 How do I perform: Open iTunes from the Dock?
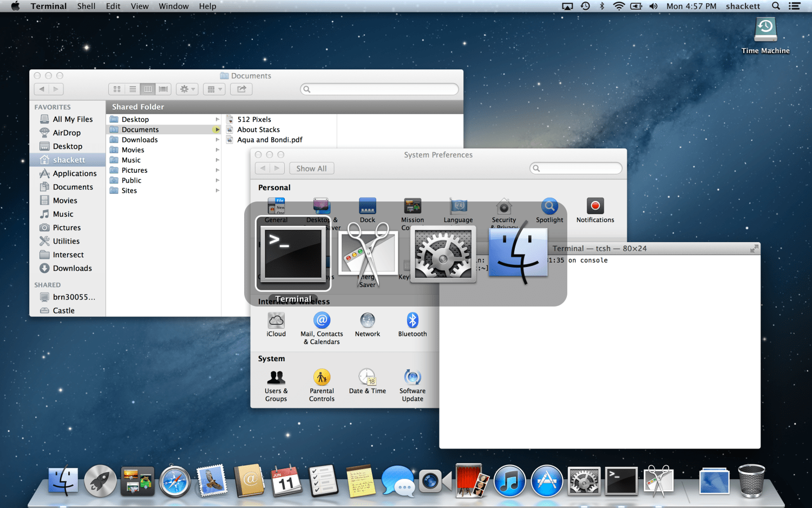pos(509,481)
